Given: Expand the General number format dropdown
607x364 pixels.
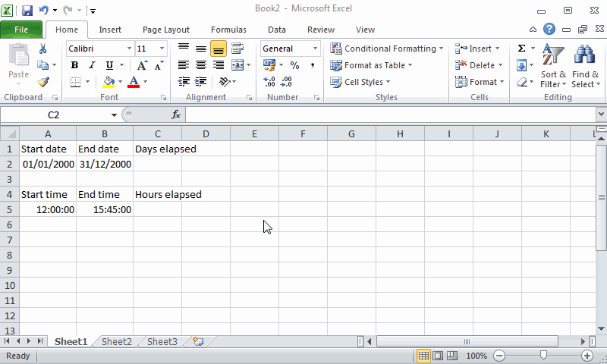Looking at the screenshot, I should click(315, 49).
